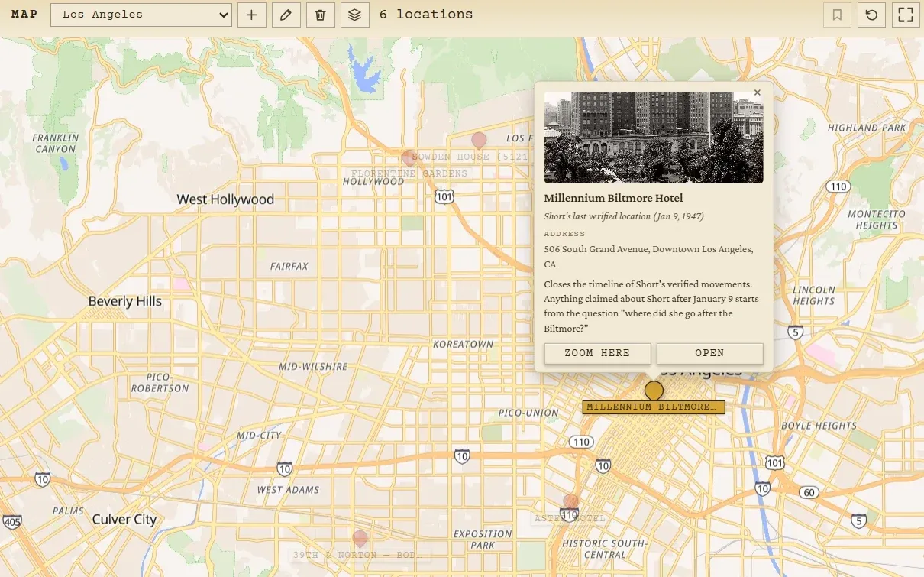Click the Aster Hotel label
The image size is (924, 577).
pos(570,518)
